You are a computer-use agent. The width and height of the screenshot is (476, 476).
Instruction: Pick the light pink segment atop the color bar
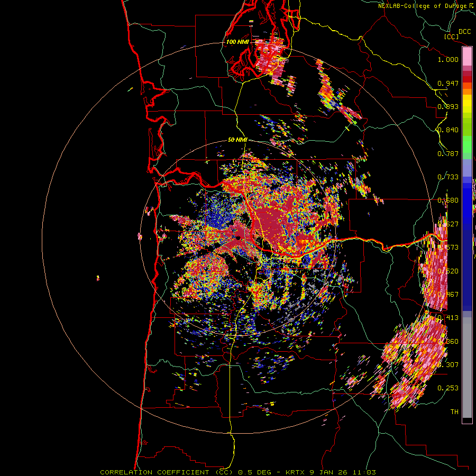(x=467, y=57)
